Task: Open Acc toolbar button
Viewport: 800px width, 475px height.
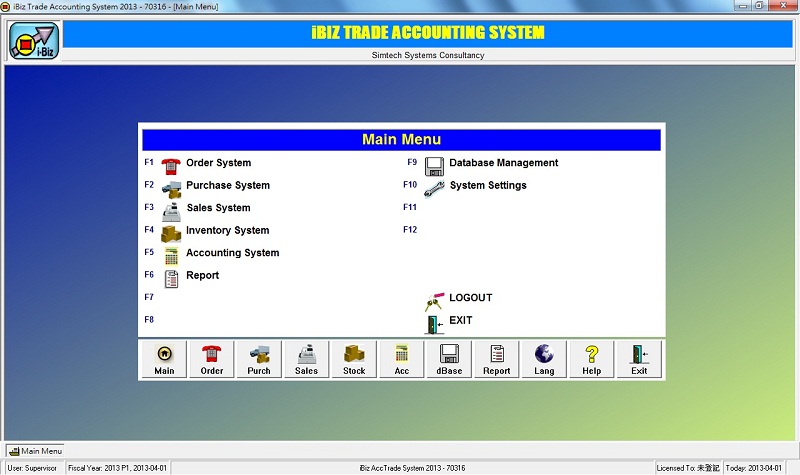Action: coord(402,359)
